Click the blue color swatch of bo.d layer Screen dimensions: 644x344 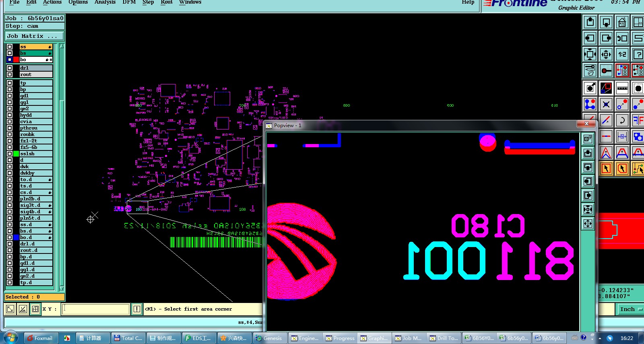point(16,237)
